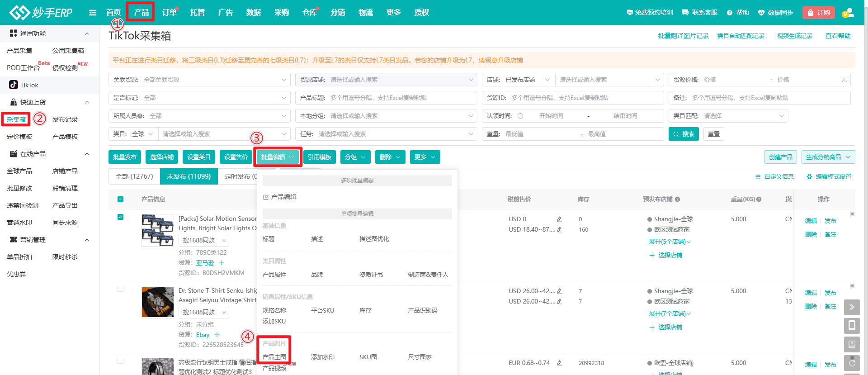Click the pencil icon beside USD 18.40~87 price
The height and width of the screenshot is (375, 868).
[x=559, y=230]
